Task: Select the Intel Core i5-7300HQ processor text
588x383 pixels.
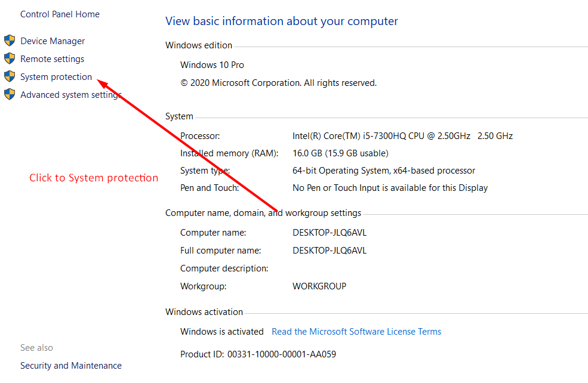Action: [402, 136]
